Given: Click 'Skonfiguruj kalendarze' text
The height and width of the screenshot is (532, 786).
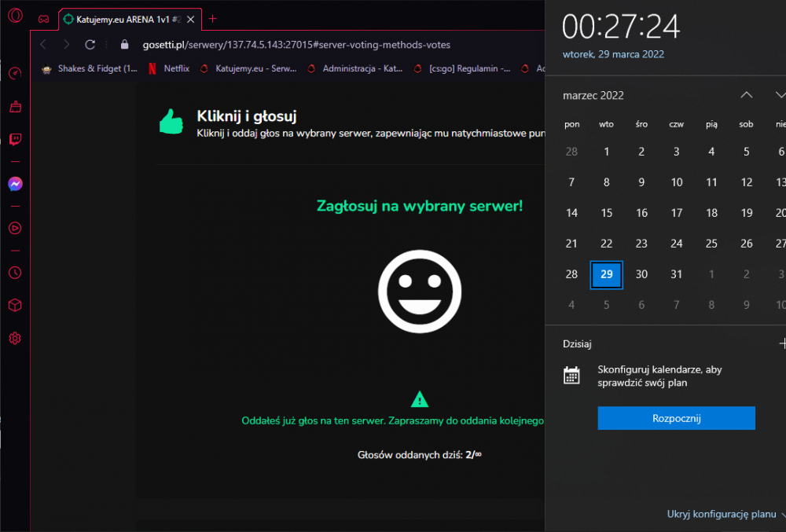Looking at the screenshot, I should [x=659, y=376].
